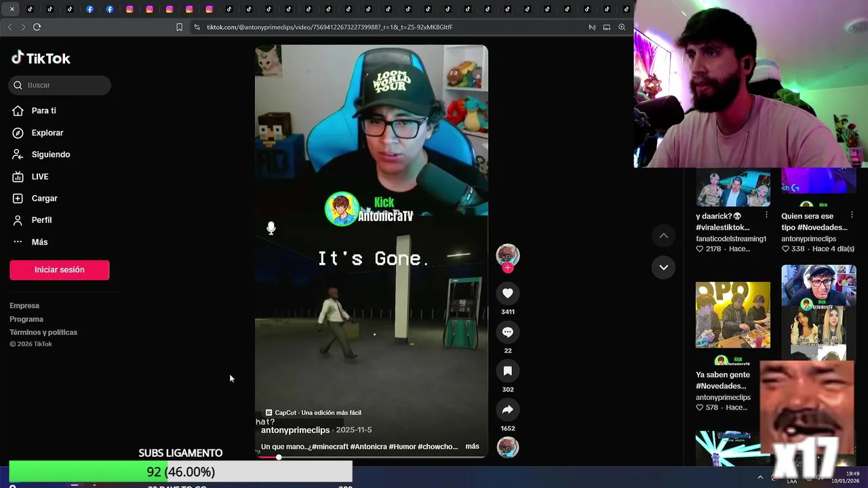
Task: Click the heart icon next to 338
Action: (x=785, y=249)
